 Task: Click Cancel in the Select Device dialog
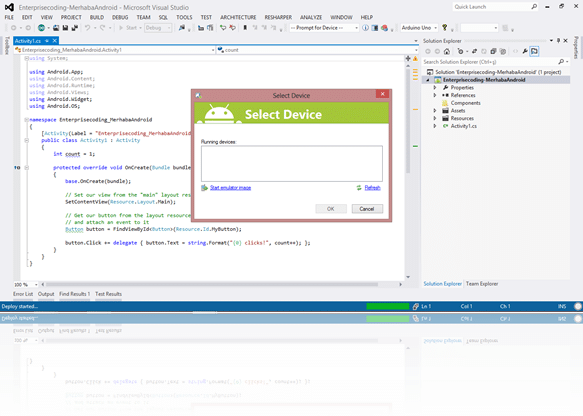(367, 209)
